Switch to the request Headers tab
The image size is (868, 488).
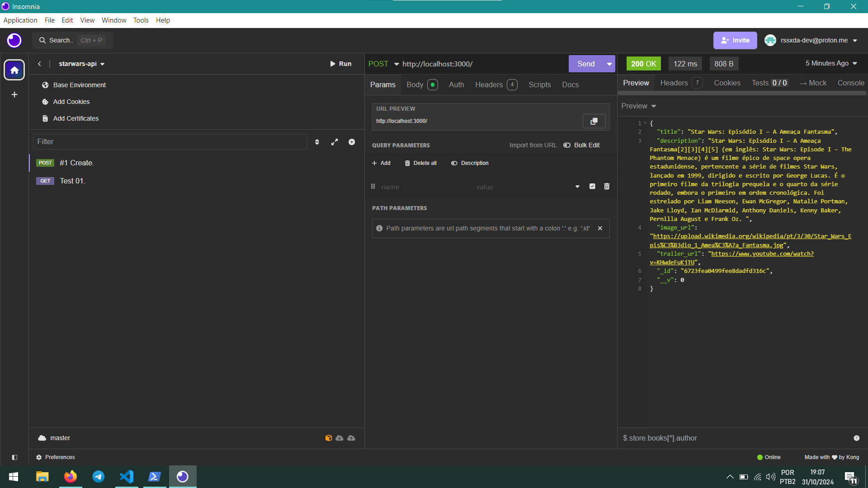pyautogui.click(x=496, y=84)
